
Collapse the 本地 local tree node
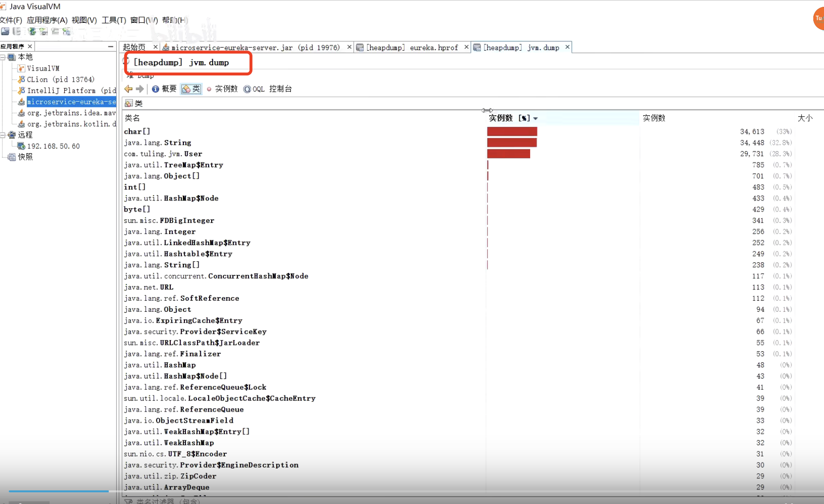(x=3, y=57)
